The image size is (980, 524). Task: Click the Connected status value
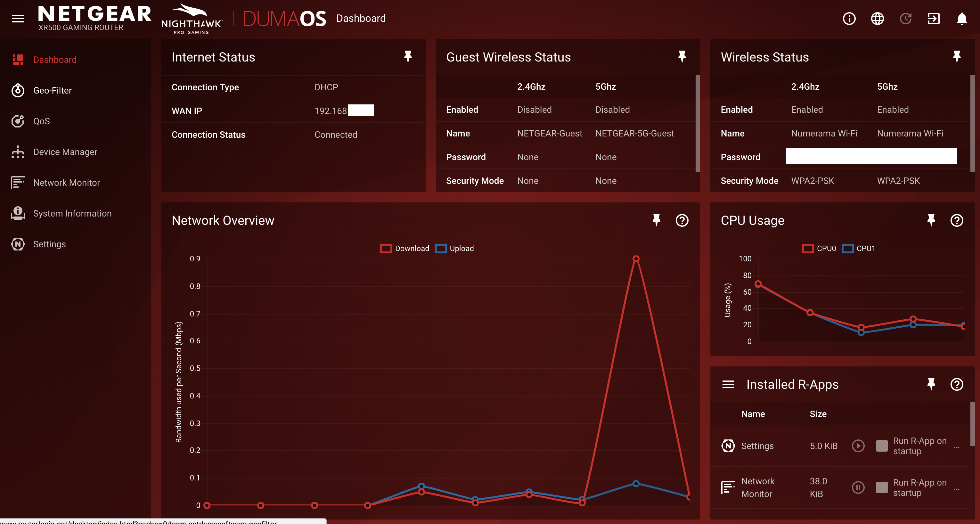click(x=336, y=134)
